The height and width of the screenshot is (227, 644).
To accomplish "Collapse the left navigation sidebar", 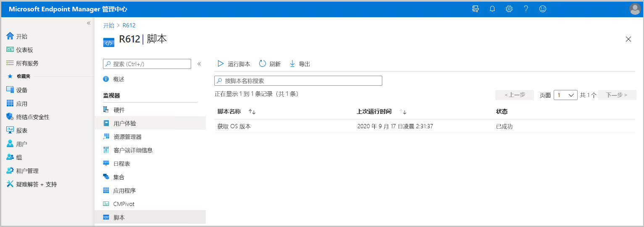I will 89,23.
